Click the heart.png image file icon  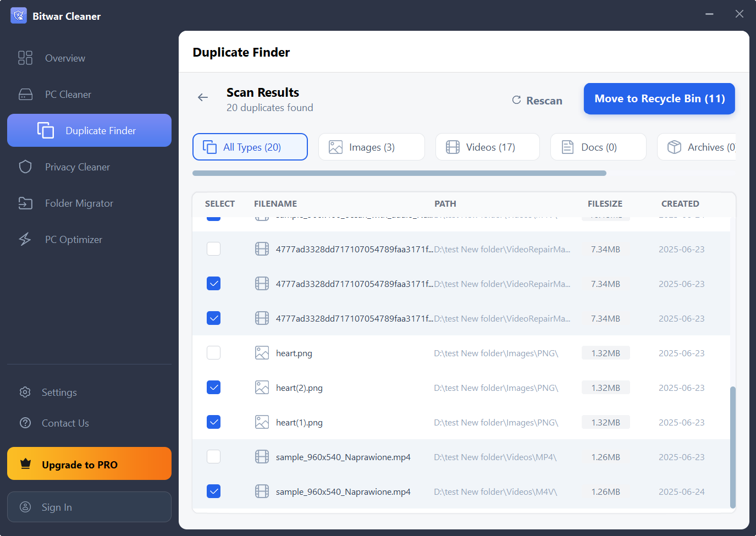pos(262,353)
